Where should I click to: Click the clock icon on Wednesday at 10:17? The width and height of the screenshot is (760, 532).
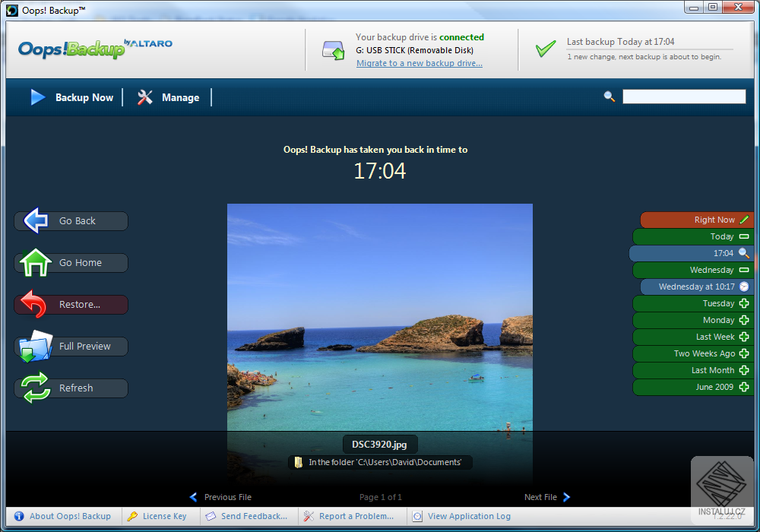(744, 287)
